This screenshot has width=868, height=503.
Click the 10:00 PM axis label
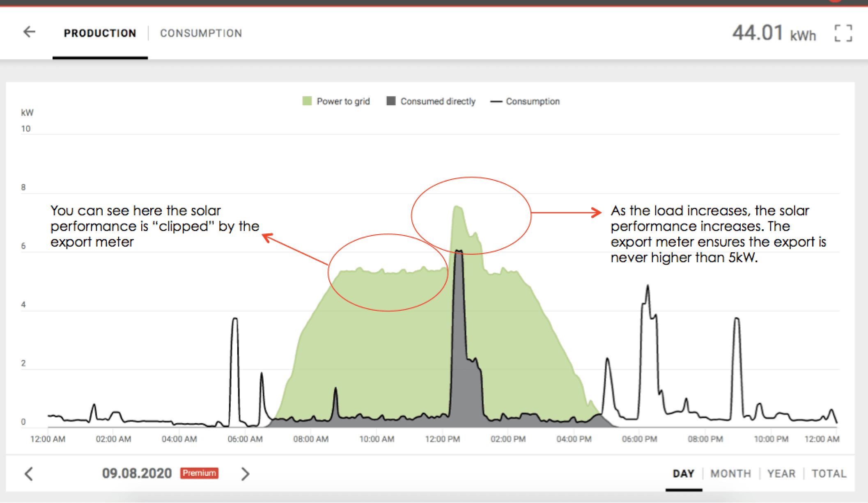pyautogui.click(x=771, y=439)
